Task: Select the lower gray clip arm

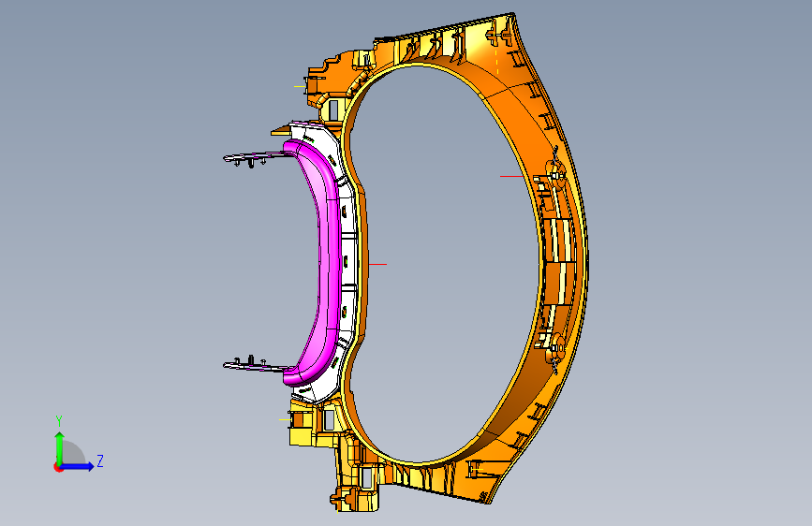Action: point(254,364)
